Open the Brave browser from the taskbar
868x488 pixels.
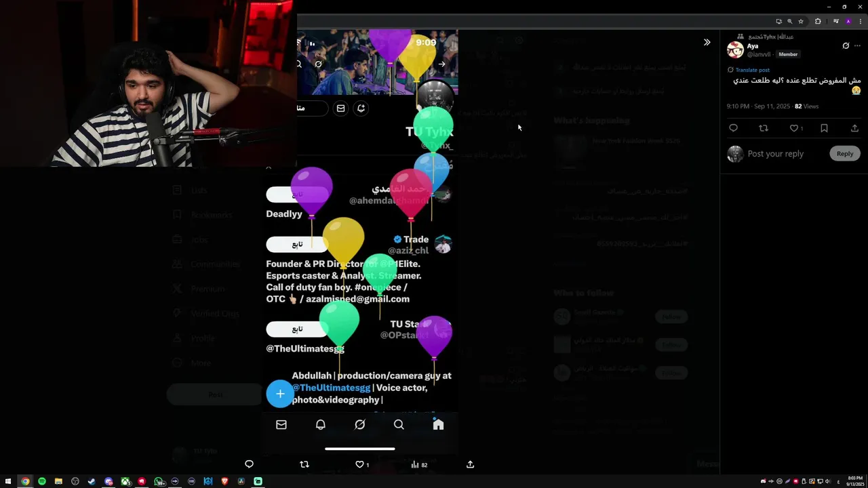tap(224, 481)
